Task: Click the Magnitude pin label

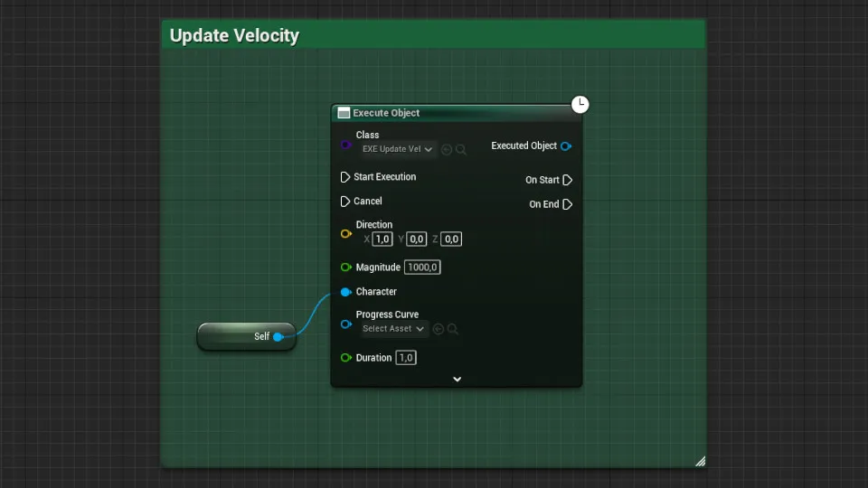Action: click(378, 267)
